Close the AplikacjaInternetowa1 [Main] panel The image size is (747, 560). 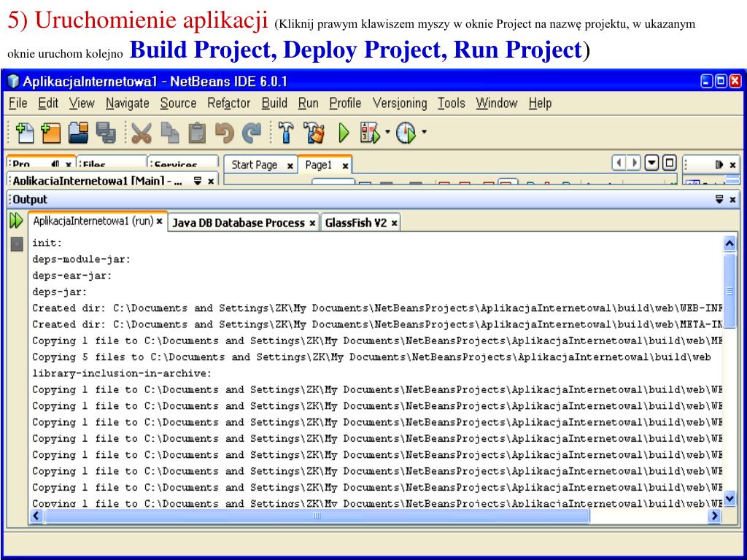pyautogui.click(x=211, y=182)
